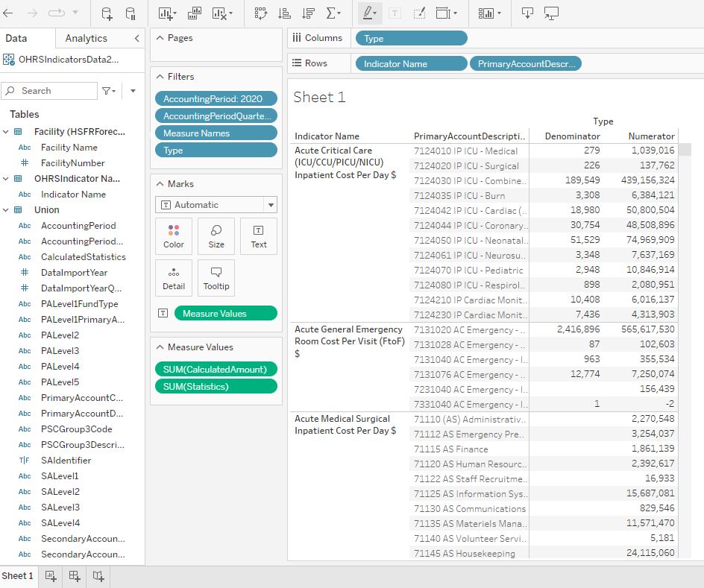
Task: Collapse the Union table
Action: click(x=6, y=210)
